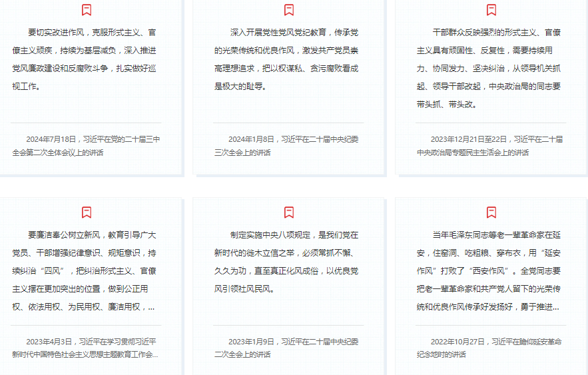588x375 pixels.
Task: Click the 2024年7月18日 speech source citation
Action: click(x=87, y=146)
